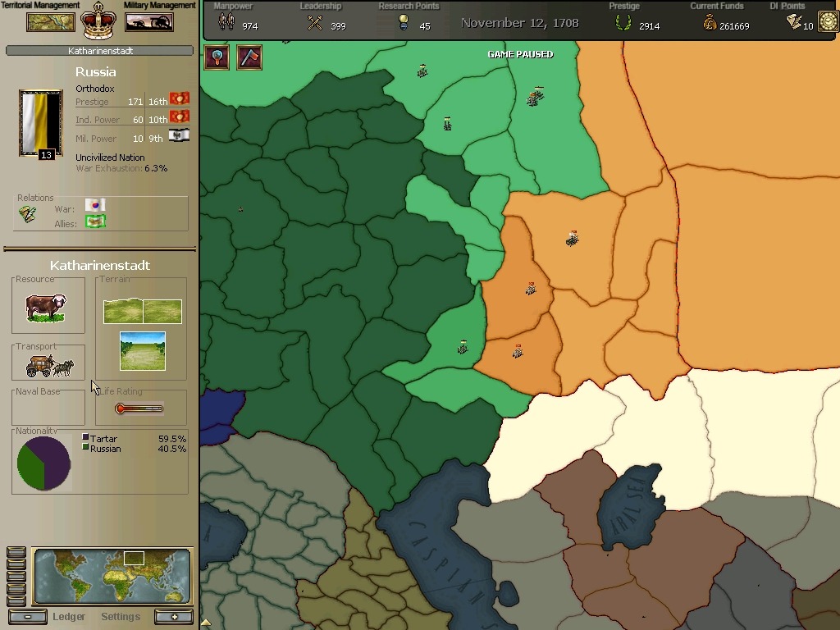
Task: Click the GAME PAUSED banner
Action: click(x=520, y=54)
